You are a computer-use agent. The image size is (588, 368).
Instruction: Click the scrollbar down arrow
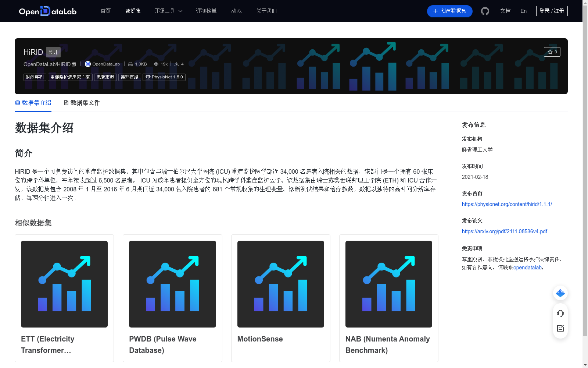point(585,365)
